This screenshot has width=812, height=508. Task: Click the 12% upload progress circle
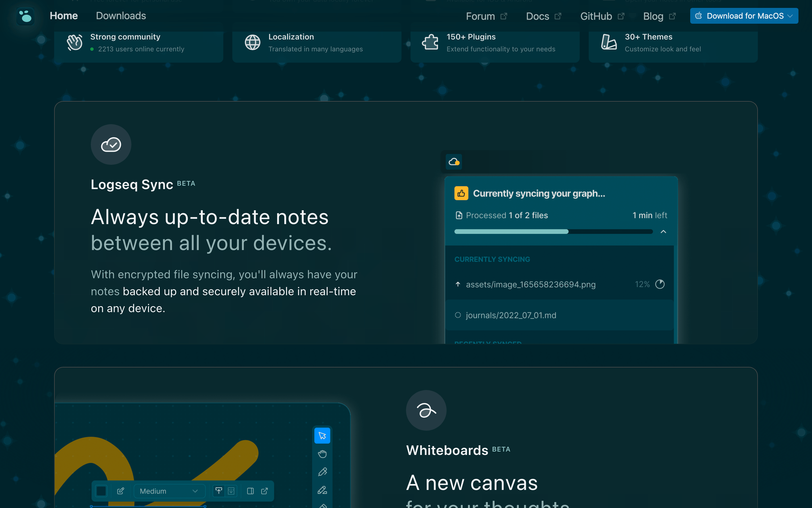pos(660,284)
